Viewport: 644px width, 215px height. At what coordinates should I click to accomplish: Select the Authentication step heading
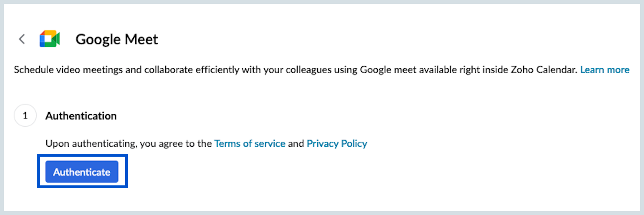pyautogui.click(x=81, y=116)
